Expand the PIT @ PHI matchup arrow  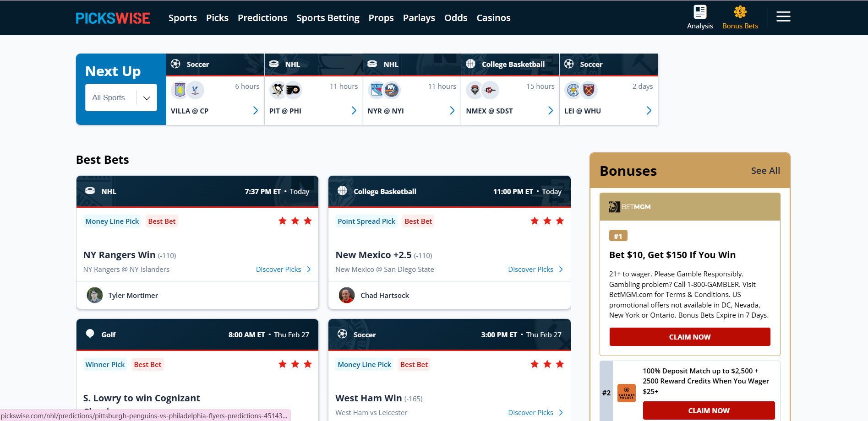point(354,111)
